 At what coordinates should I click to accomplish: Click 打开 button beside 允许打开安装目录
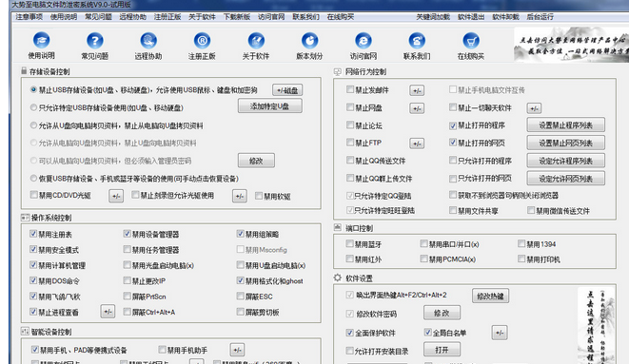pos(442,350)
